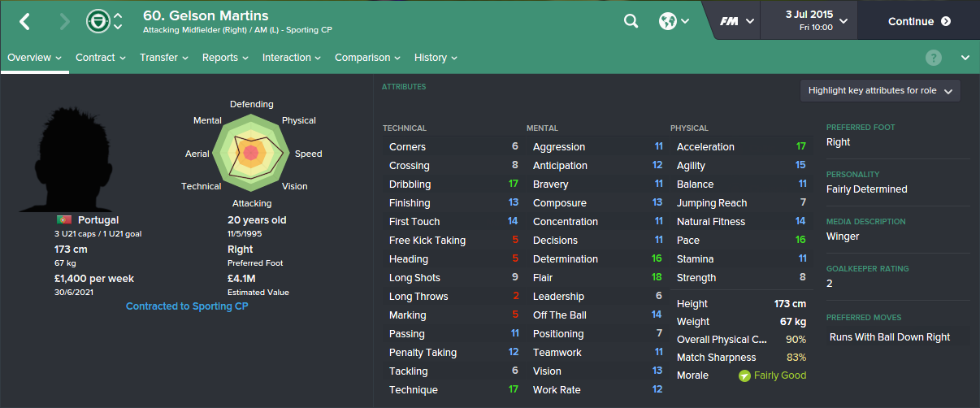Click the forward navigation arrow
This screenshot has height=408, width=980.
(64, 22)
